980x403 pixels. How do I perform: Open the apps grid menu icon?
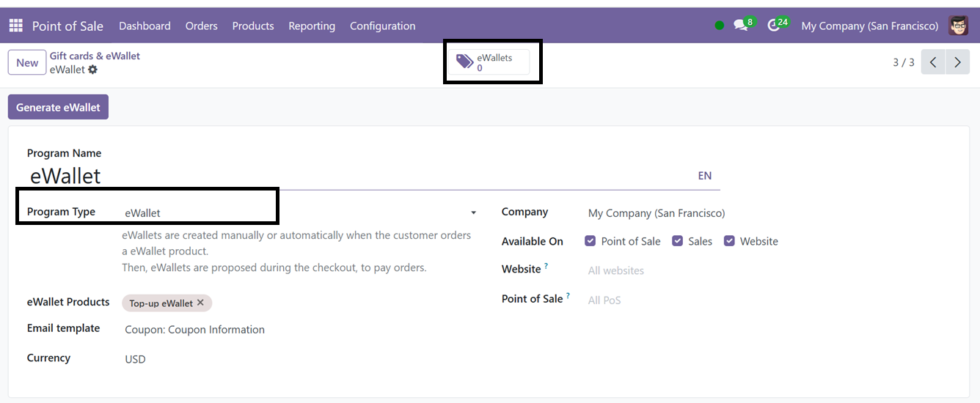coord(15,26)
